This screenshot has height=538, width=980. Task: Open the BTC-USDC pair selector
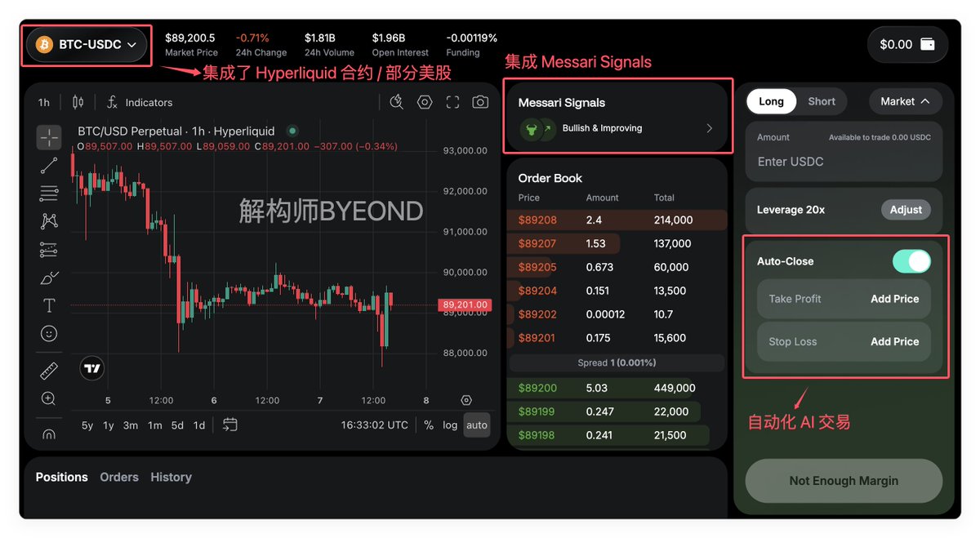point(87,44)
